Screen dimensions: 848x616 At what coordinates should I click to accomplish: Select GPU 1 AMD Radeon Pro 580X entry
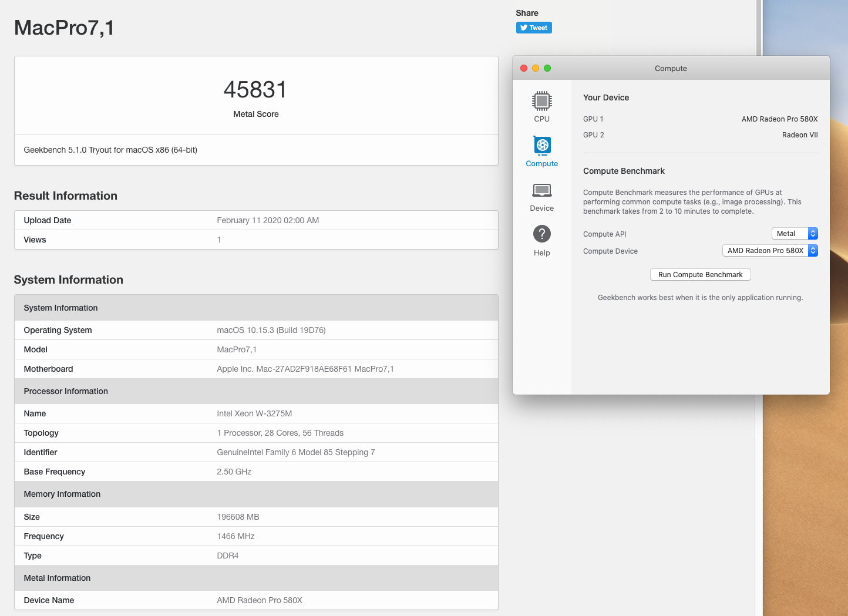click(x=700, y=119)
